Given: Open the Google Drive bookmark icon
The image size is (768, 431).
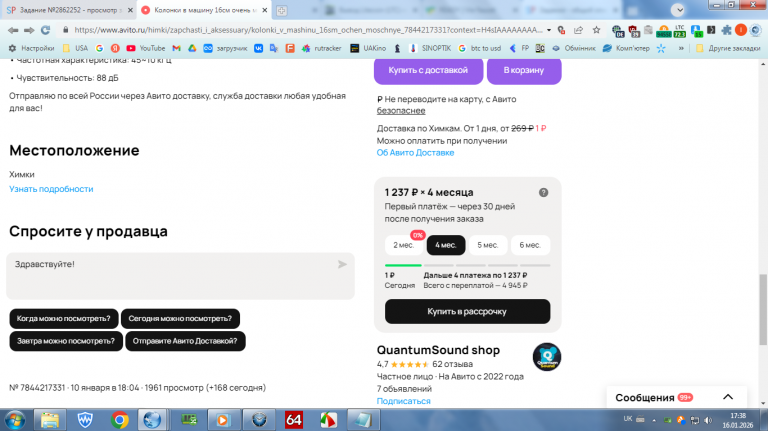Looking at the screenshot, I should point(192,48).
